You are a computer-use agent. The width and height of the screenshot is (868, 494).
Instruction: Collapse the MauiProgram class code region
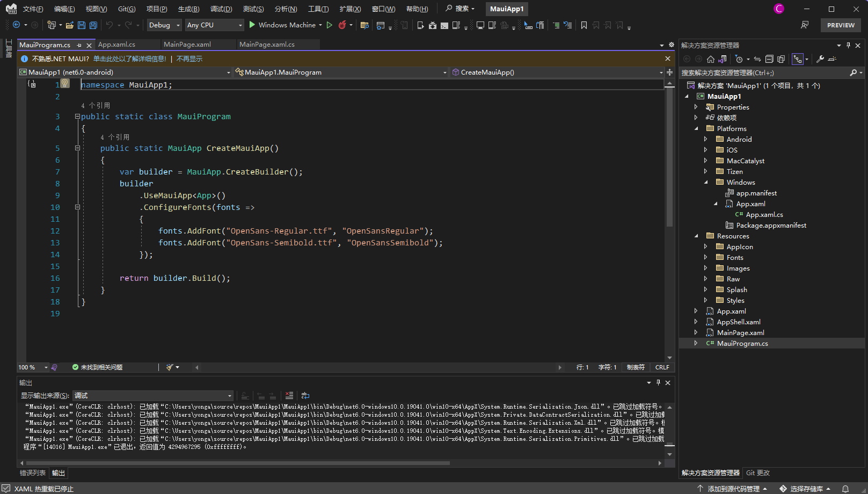click(x=77, y=117)
